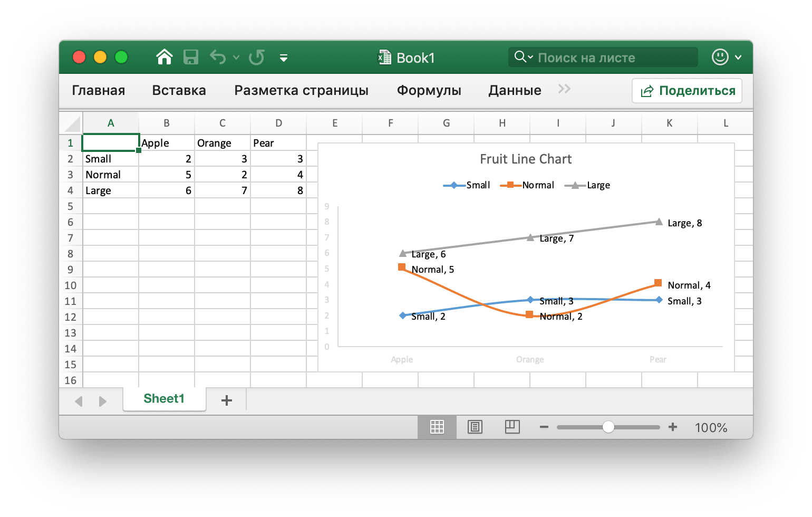Switch to Normal grid view
Image resolution: width=812 pixels, height=517 pixels.
click(437, 427)
